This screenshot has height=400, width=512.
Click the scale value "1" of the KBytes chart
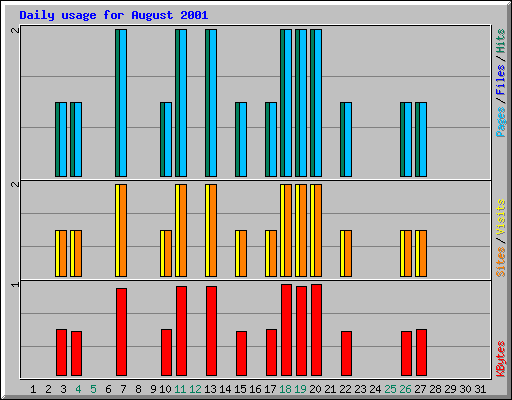pos(15,284)
